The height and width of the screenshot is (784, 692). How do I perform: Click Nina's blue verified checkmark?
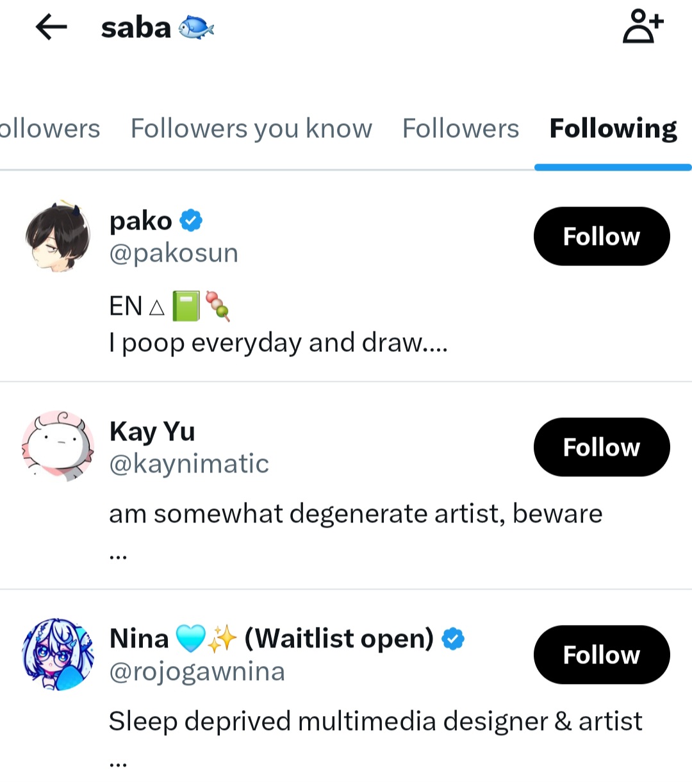coord(453,638)
